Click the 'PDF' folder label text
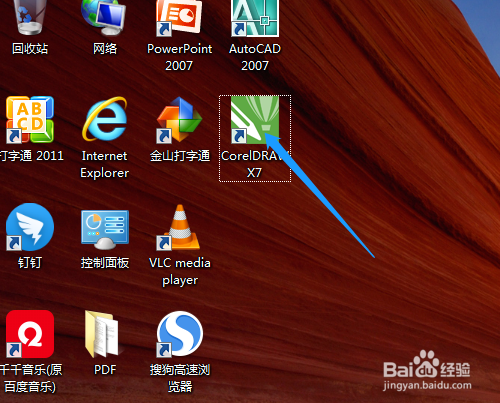This screenshot has width=500, height=403. click(x=105, y=370)
